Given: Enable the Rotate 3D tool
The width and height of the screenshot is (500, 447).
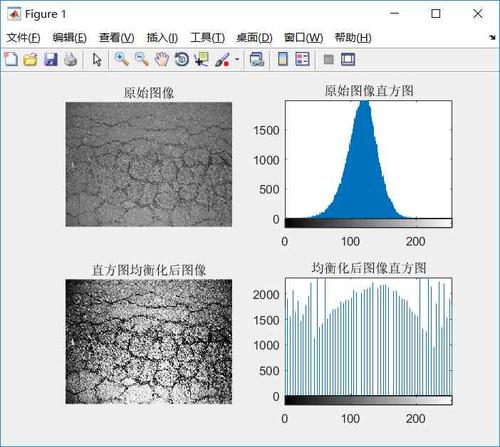Looking at the screenshot, I should click(182, 60).
